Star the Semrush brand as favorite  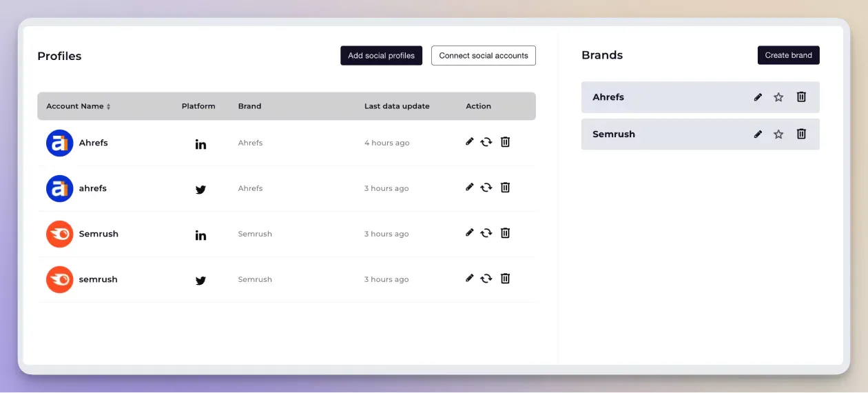click(x=778, y=134)
